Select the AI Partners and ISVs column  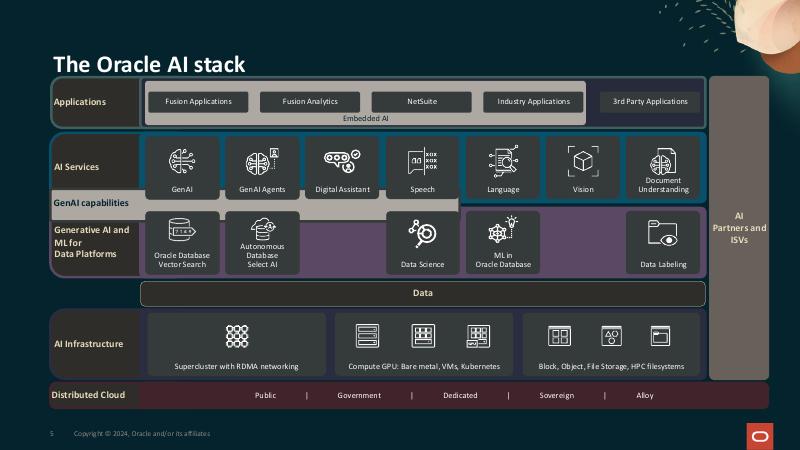[739, 228]
